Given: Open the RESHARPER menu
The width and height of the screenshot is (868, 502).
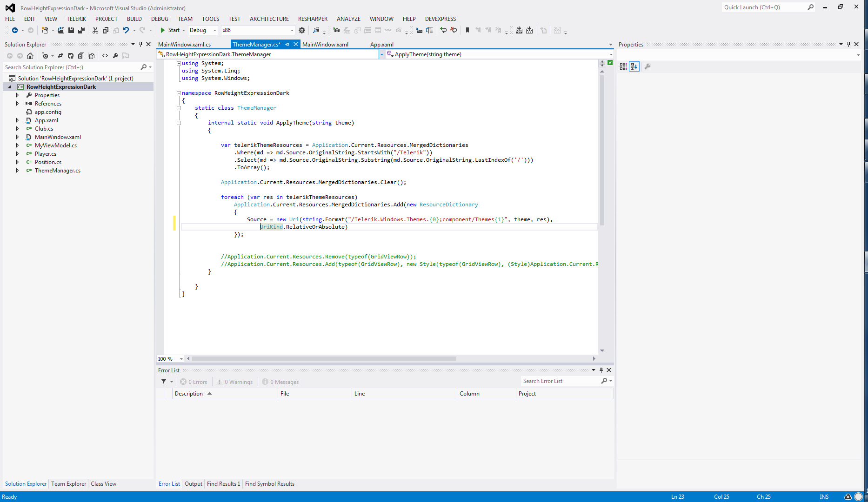Looking at the screenshot, I should 313,19.
